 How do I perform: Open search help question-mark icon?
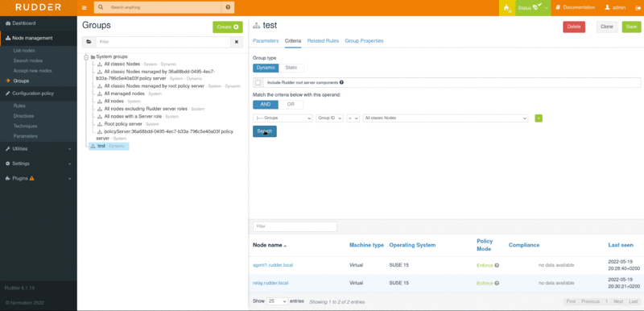[228, 7]
